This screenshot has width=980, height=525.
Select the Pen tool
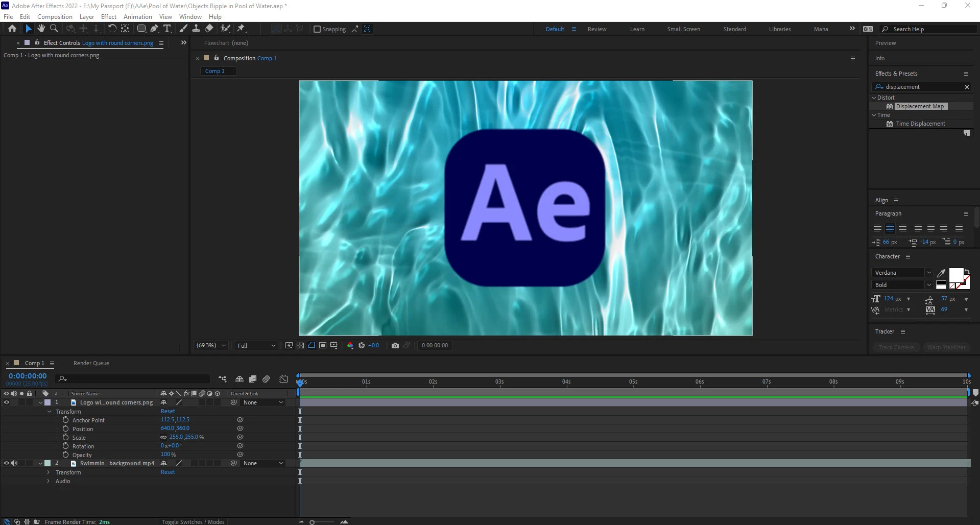click(x=154, y=29)
